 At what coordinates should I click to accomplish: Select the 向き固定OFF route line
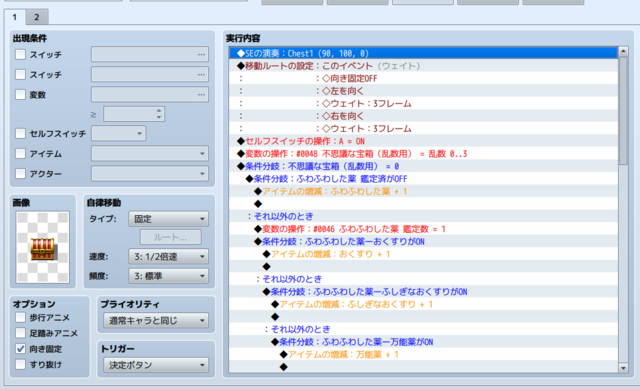[x=423, y=78]
